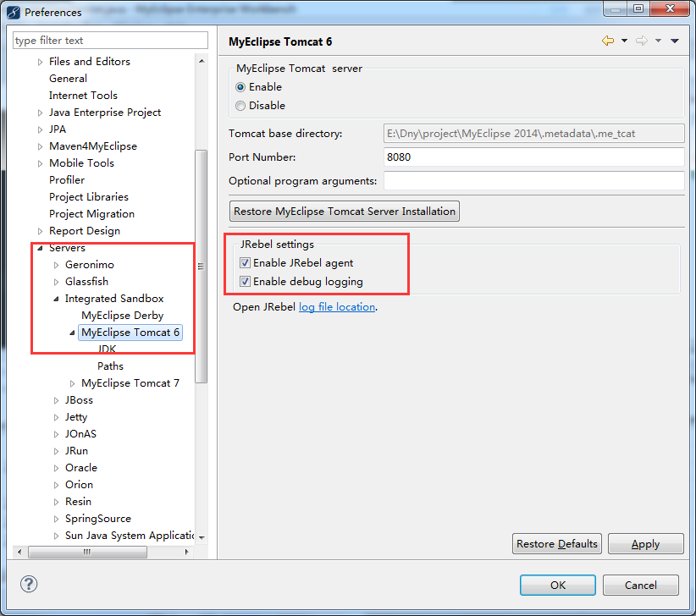Toggle Enable JRebel agent checkbox

(245, 263)
